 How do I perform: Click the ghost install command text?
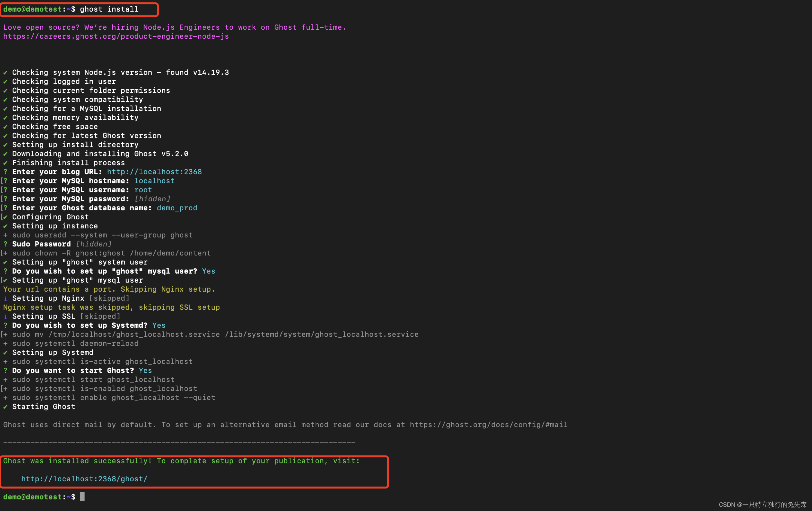tap(109, 9)
